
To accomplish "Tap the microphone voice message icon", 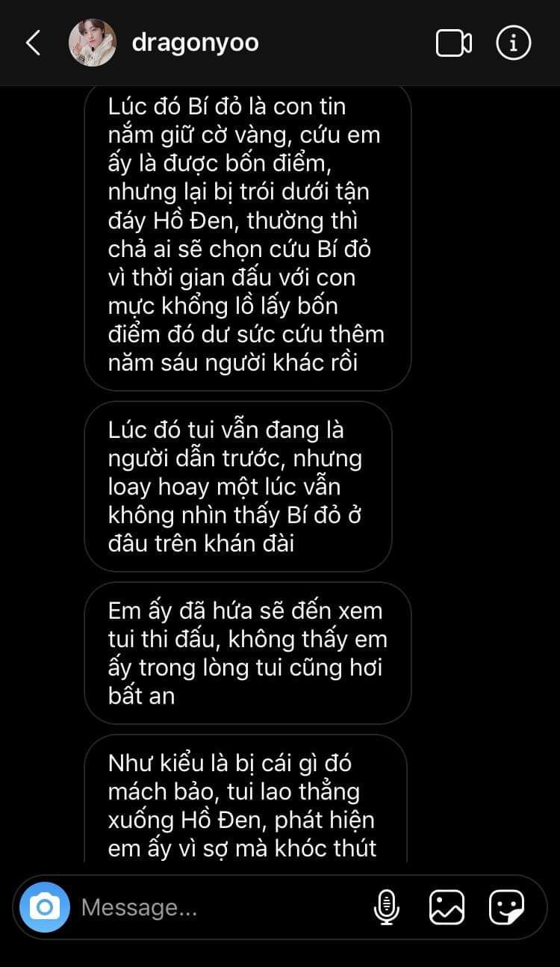I will pos(386,907).
